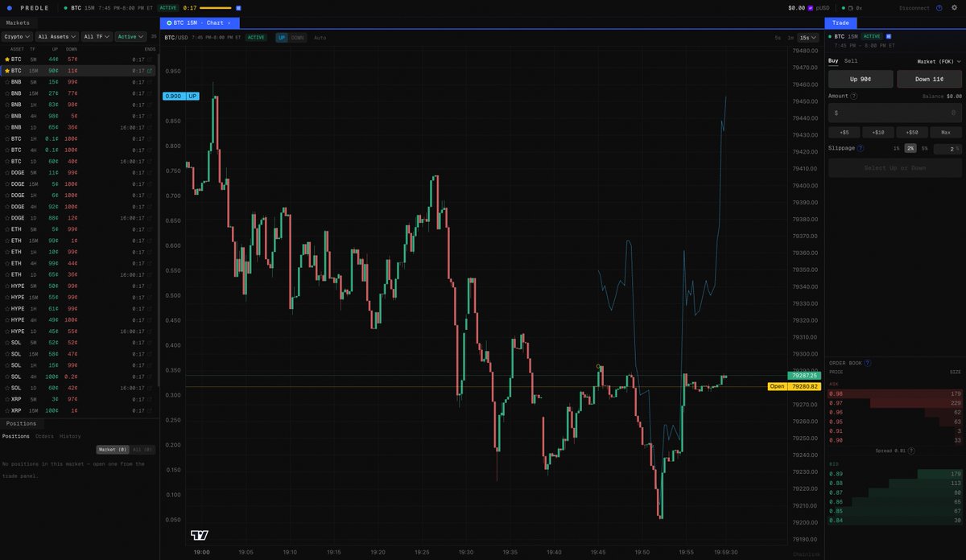This screenshot has height=560, width=966.
Task: Select the 2% slippage option
Action: [910, 148]
